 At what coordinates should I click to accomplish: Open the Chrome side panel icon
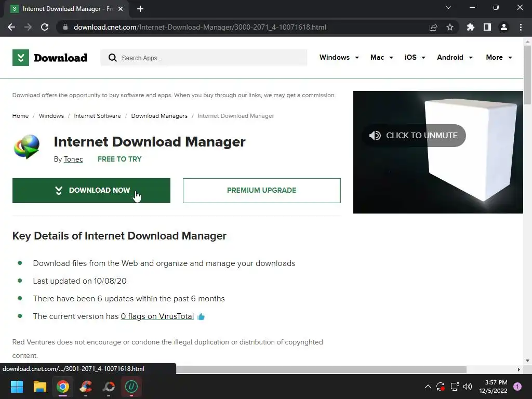pos(487,27)
